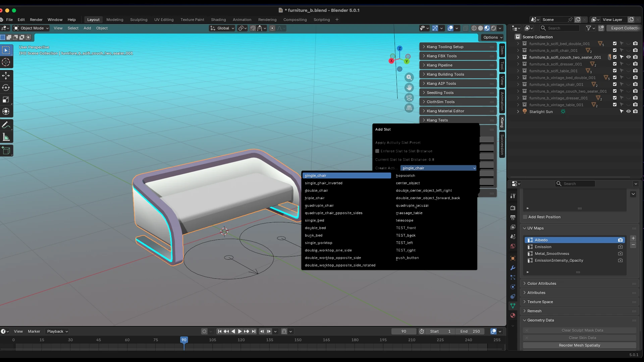Toggle camera view icon in viewport
644x362 pixels.
coord(409,98)
